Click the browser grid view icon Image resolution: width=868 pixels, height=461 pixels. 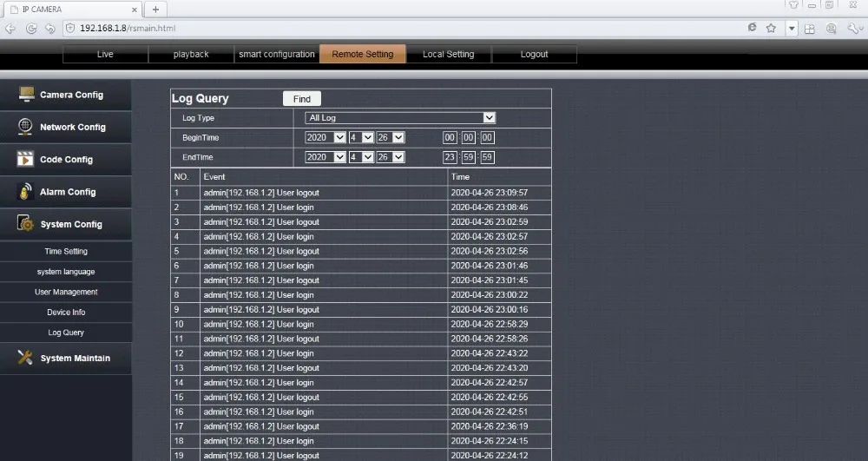point(810,29)
